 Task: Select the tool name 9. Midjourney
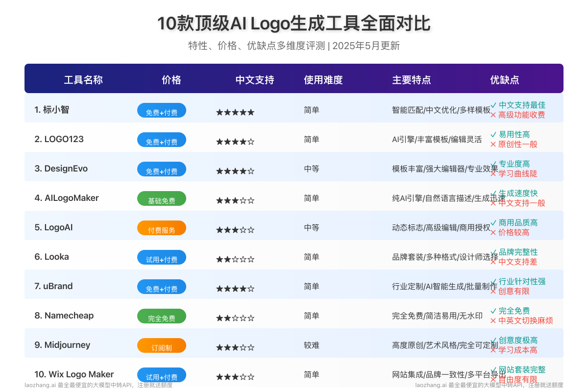62,345
